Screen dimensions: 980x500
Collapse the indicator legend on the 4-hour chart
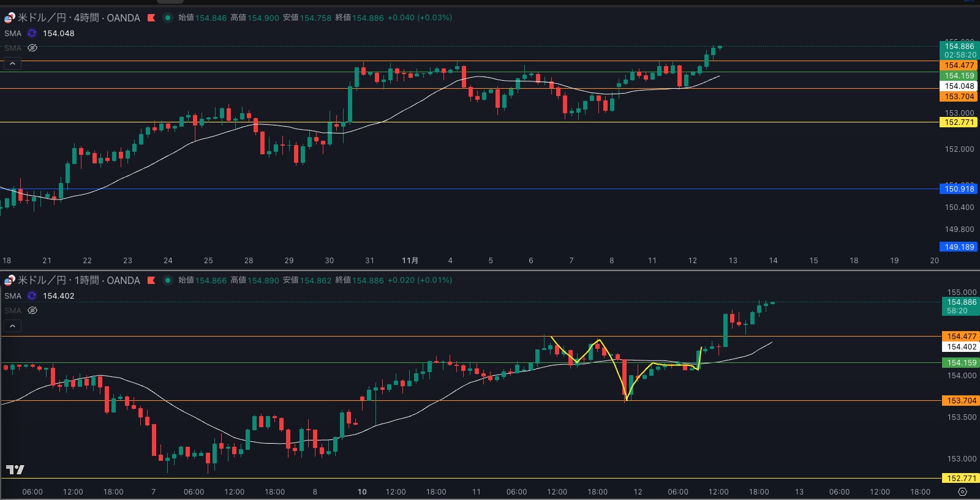tap(12, 63)
